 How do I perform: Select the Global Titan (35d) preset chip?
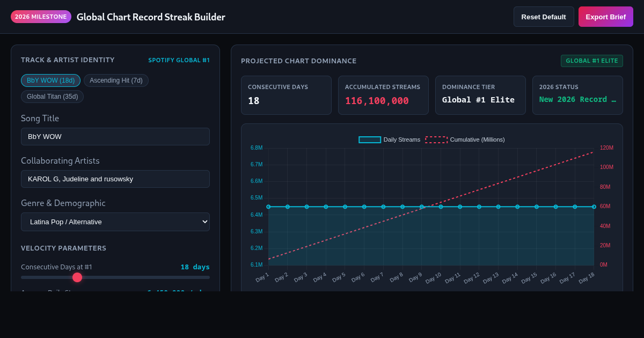pyautogui.click(x=52, y=97)
